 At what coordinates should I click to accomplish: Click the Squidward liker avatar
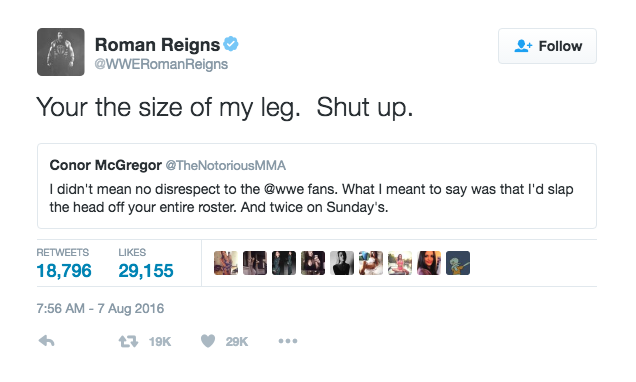click(x=458, y=263)
